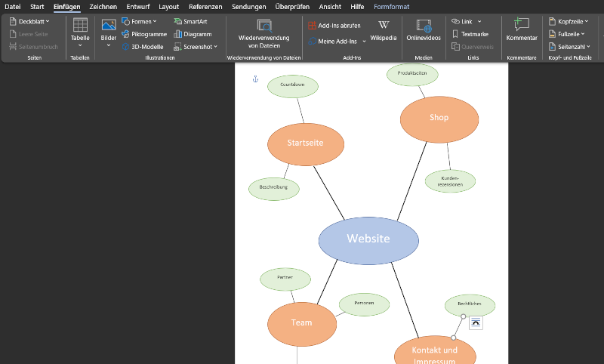Click the Wikipedia add-in icon
Image resolution: width=604 pixels, height=364 pixels.
pyautogui.click(x=384, y=26)
